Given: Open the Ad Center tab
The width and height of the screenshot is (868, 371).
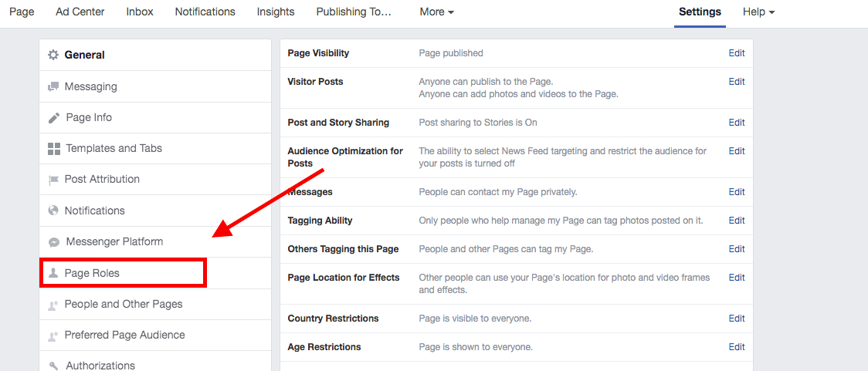Looking at the screenshot, I should tap(80, 12).
